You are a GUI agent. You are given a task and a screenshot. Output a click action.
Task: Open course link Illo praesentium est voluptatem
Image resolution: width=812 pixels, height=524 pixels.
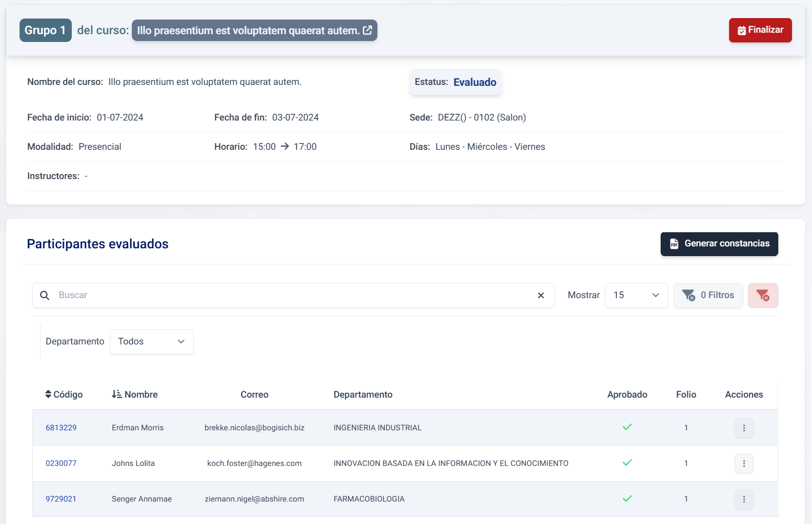tap(254, 30)
